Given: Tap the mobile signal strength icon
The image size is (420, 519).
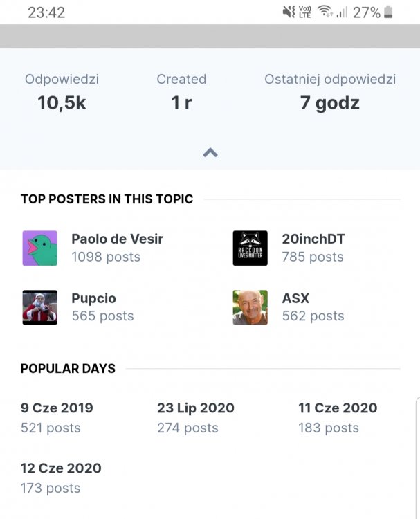Looking at the screenshot, I should coord(342,12).
